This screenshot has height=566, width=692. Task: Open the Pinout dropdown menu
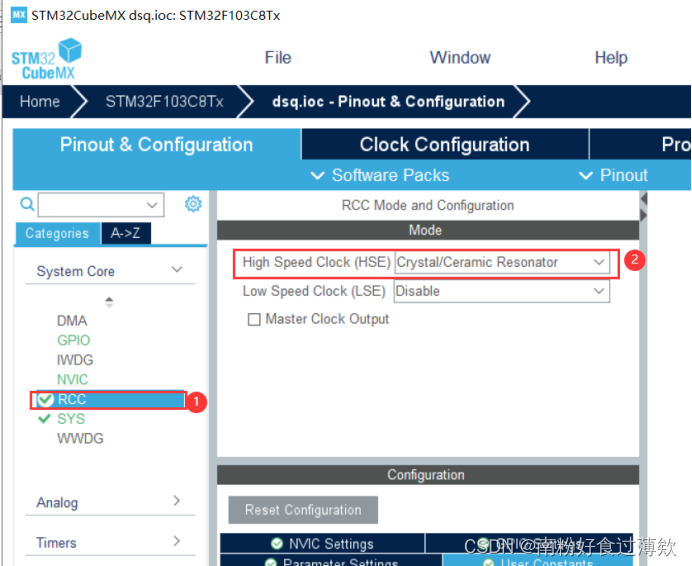(x=613, y=175)
